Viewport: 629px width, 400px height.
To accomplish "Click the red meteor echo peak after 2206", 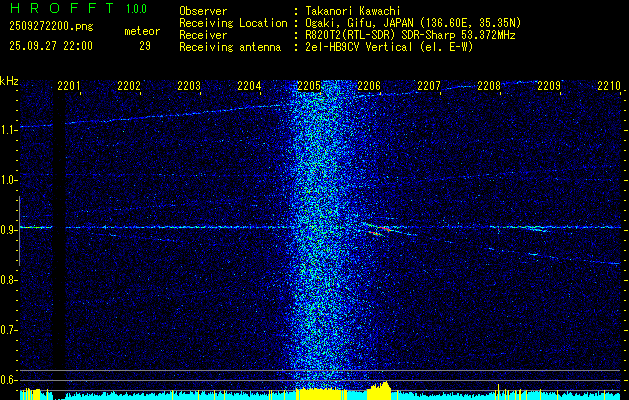I will click(x=384, y=229).
